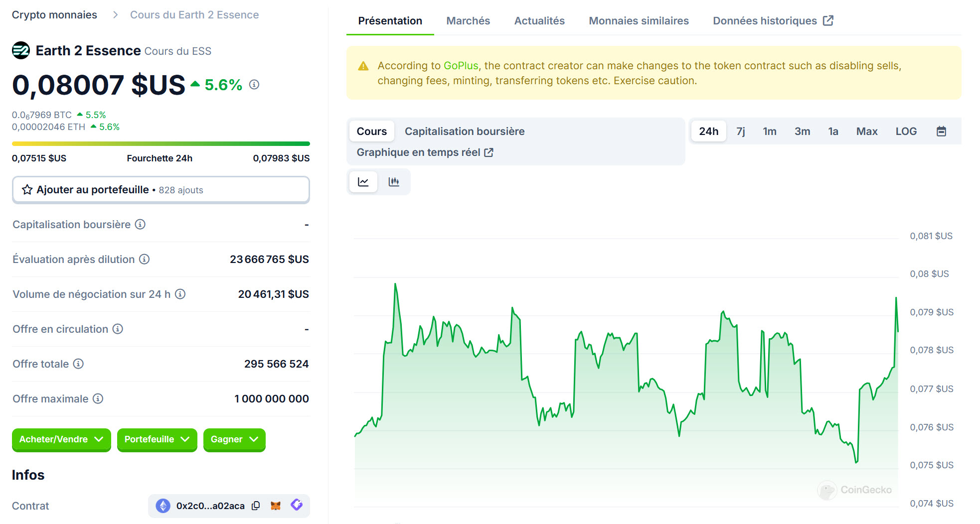980x524 pixels.
Task: Show the Capitalisation boursière chart
Action: click(x=465, y=131)
